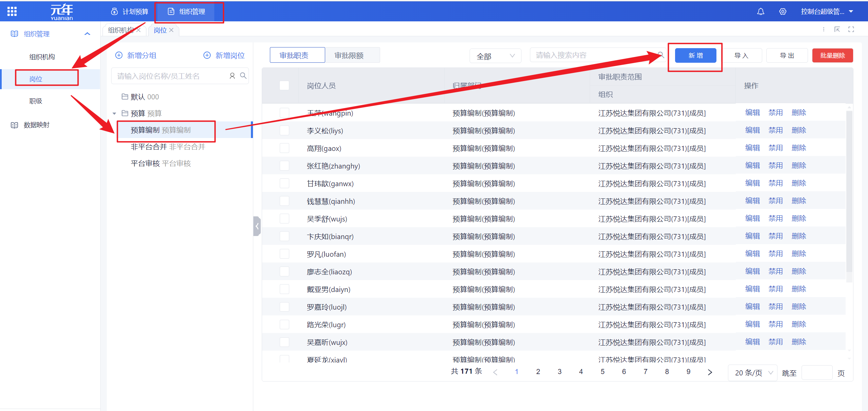
Task: Click the more options vertical dots icon
Action: pos(824,30)
